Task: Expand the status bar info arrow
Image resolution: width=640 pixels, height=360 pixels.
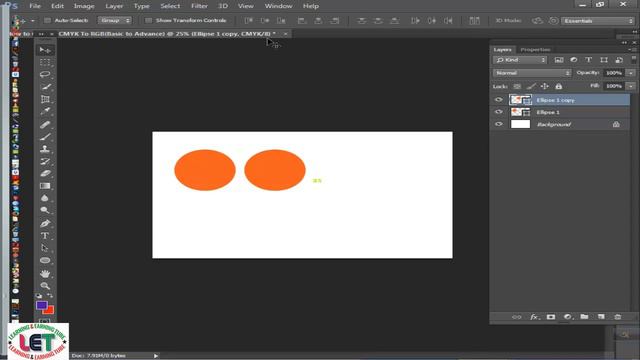Action: 156,356
